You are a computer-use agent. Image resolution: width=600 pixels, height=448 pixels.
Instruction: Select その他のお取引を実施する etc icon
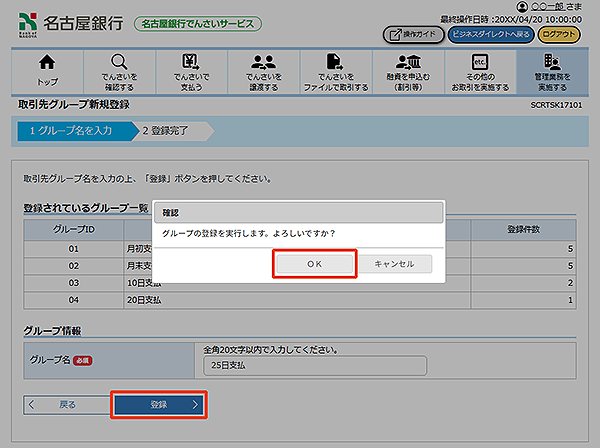click(479, 64)
